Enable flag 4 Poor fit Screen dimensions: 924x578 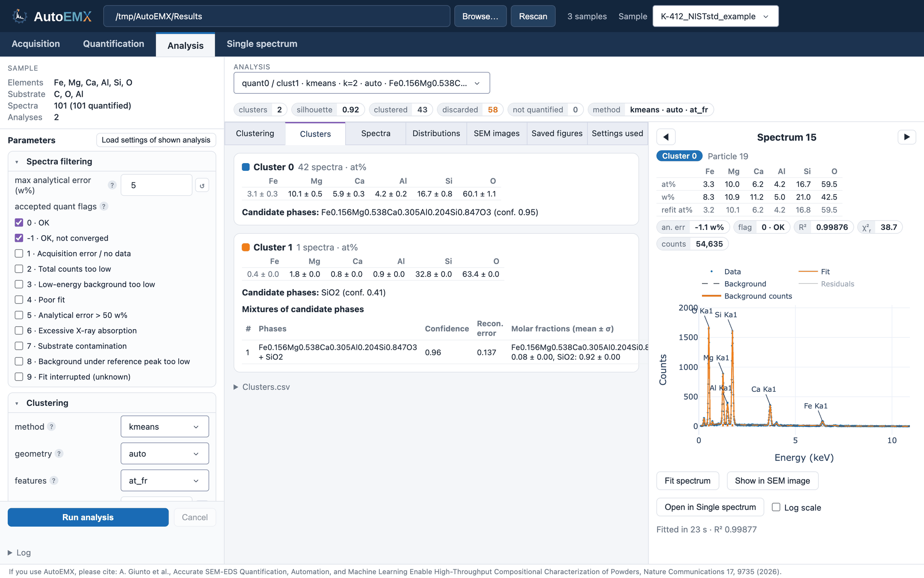click(x=19, y=300)
